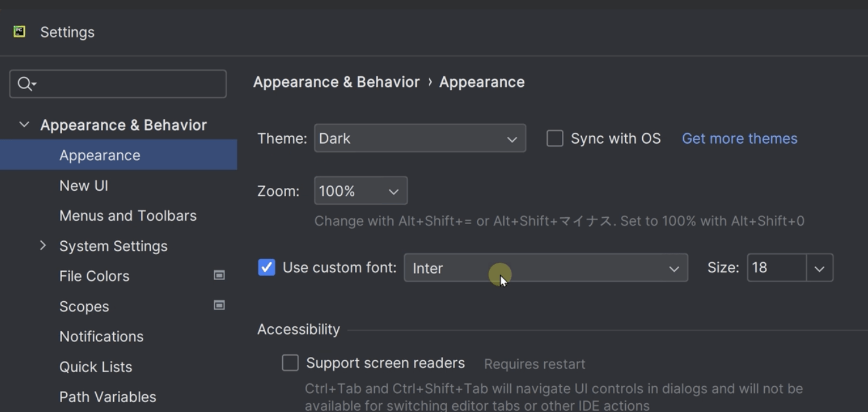Select Appearance in the settings tree

(118, 155)
